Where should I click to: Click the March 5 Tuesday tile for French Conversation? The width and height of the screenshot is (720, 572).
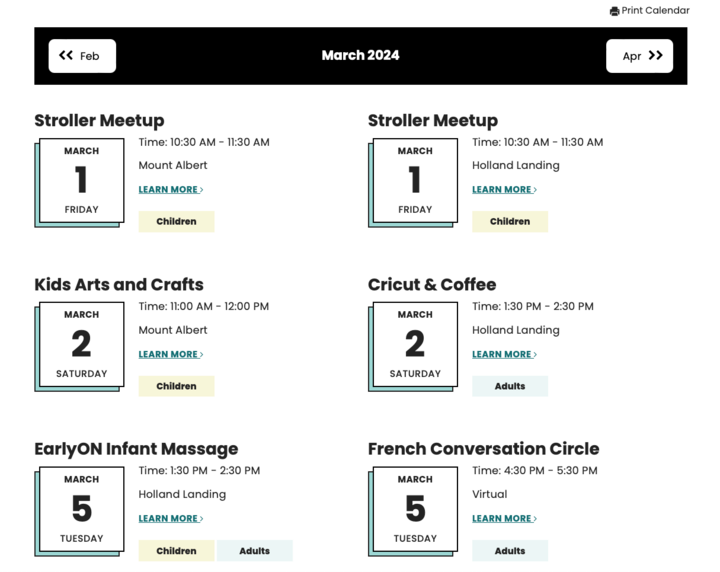pyautogui.click(x=414, y=511)
